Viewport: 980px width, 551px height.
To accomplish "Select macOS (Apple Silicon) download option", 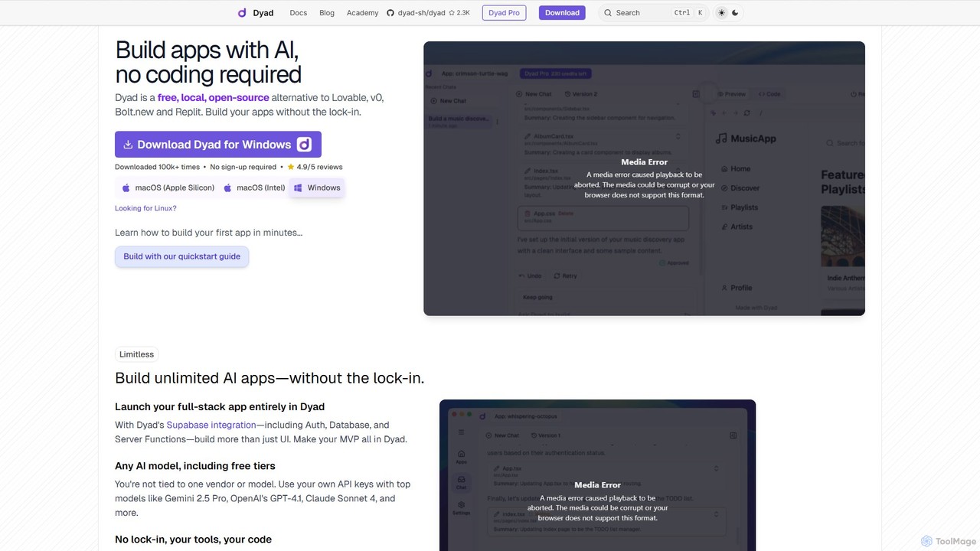I will pyautogui.click(x=168, y=187).
